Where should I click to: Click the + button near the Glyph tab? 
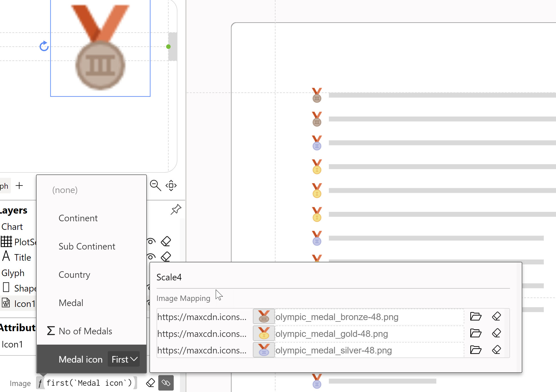pos(19,185)
